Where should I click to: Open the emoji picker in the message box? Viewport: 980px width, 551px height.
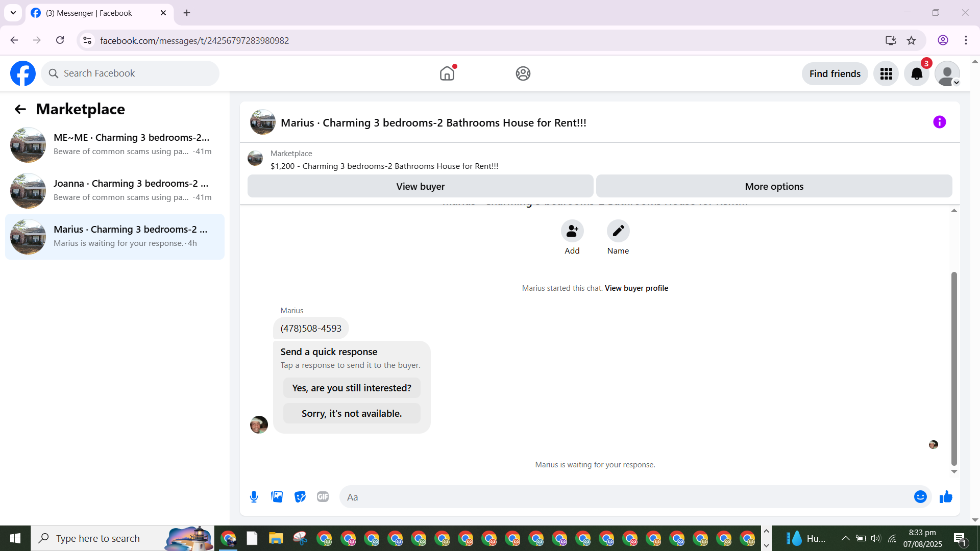(x=920, y=497)
